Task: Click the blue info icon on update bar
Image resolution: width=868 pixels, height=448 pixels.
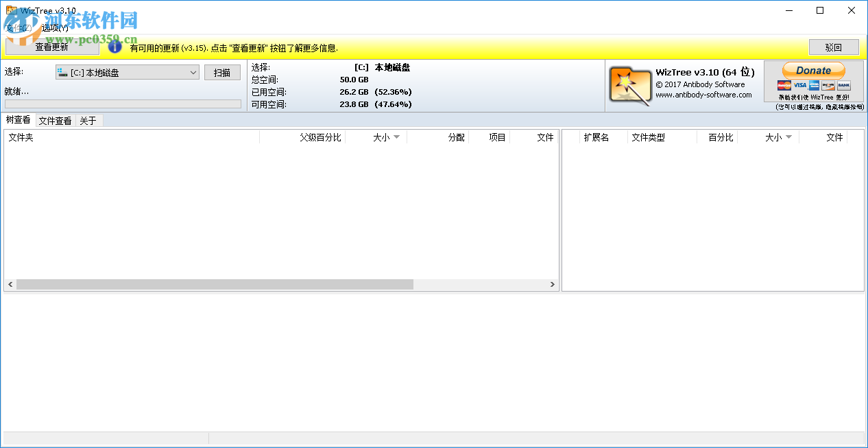Action: (x=114, y=47)
